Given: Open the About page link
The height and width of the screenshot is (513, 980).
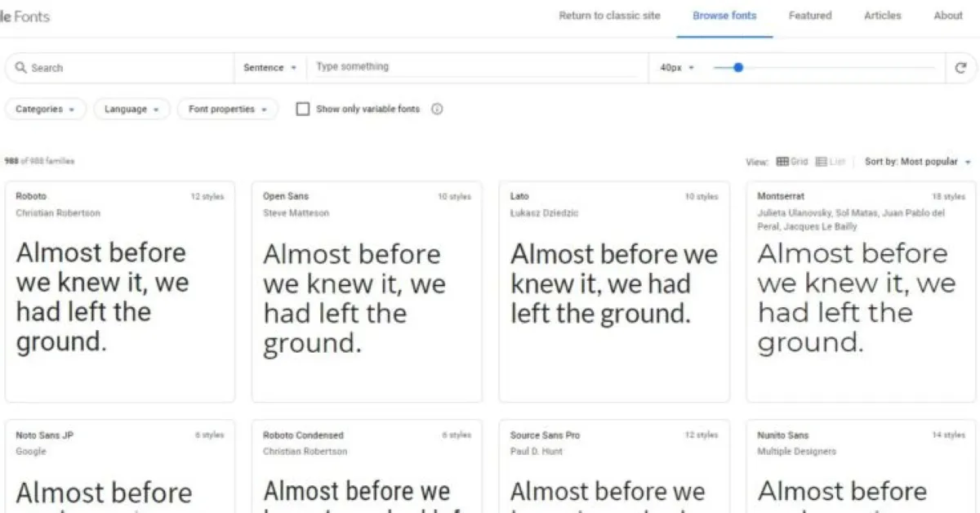Looking at the screenshot, I should (x=948, y=16).
